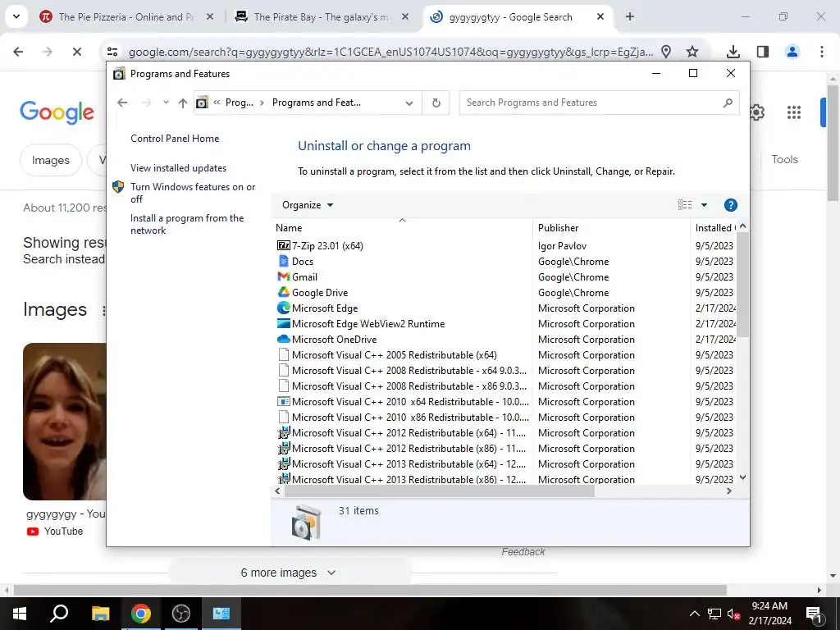840x630 pixels.
Task: Open Chrome tab search dropdown
Action: click(x=16, y=16)
